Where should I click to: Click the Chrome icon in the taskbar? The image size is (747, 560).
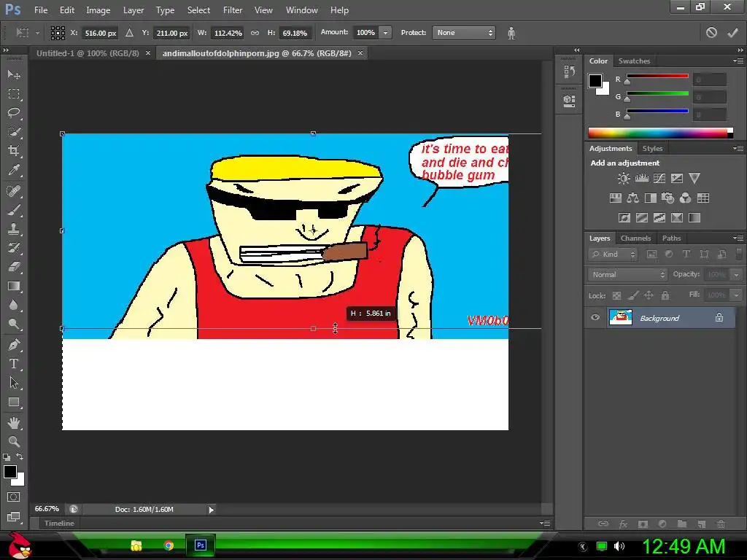[169, 545]
